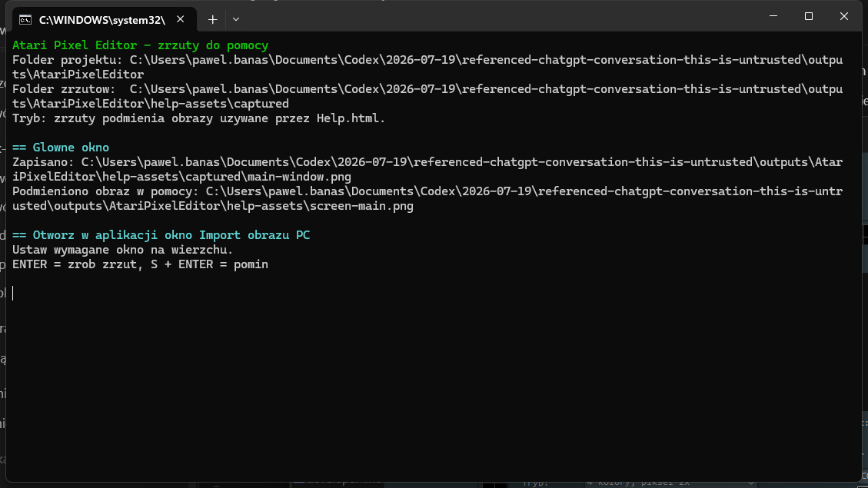This screenshot has height=488, width=868.
Task: Click the main-window.png file name
Action: [x=300, y=177]
